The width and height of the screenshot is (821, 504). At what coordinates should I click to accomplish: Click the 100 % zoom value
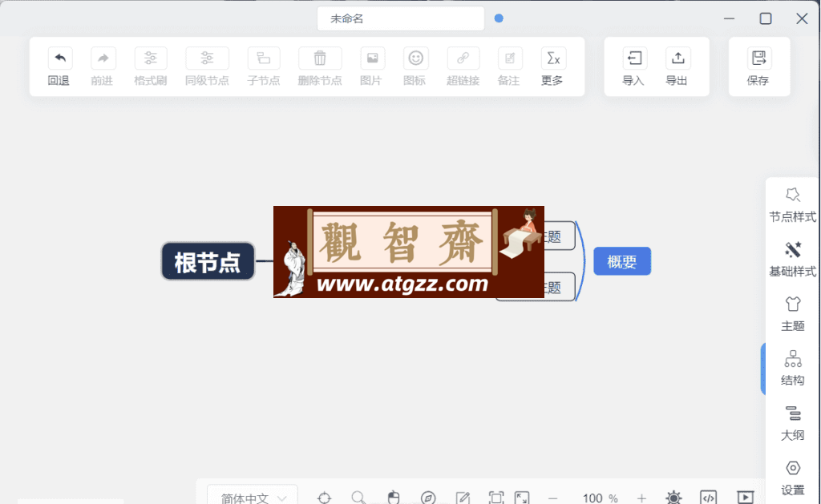pyautogui.click(x=600, y=498)
